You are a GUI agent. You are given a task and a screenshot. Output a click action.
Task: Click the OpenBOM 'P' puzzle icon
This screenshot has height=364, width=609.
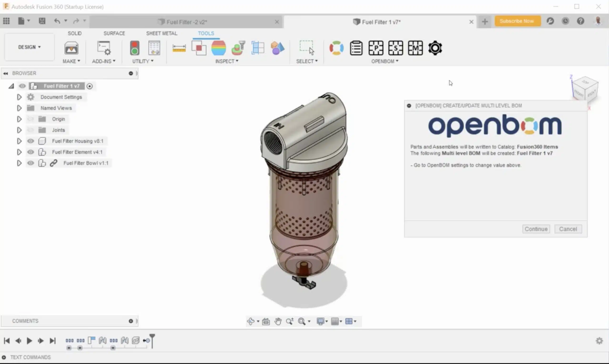point(376,48)
